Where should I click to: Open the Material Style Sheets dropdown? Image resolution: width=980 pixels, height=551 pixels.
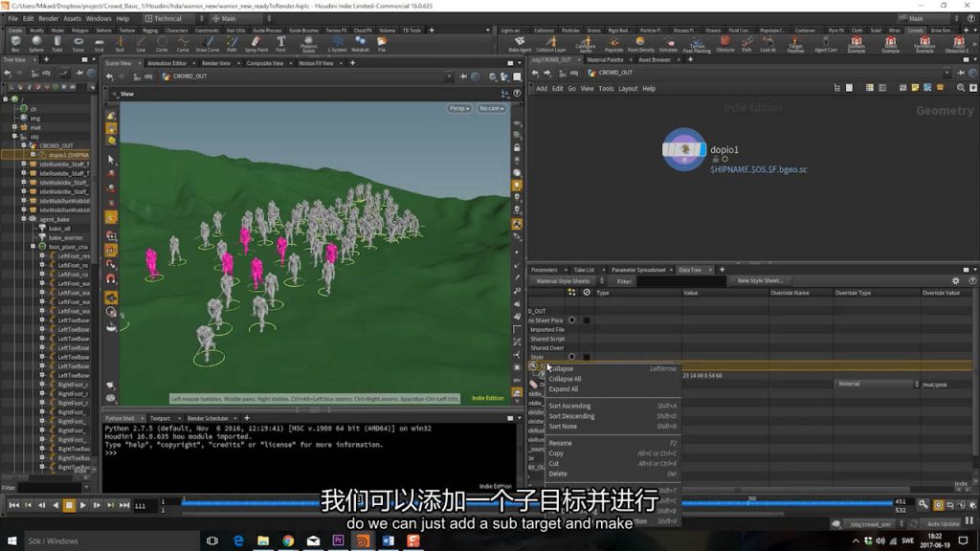[x=569, y=281]
